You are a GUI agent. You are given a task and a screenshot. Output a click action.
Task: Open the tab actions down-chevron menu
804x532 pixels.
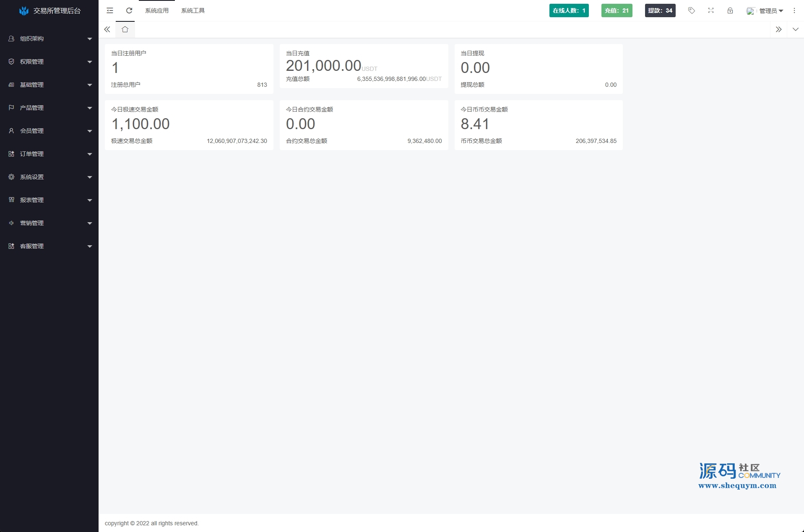tap(796, 29)
